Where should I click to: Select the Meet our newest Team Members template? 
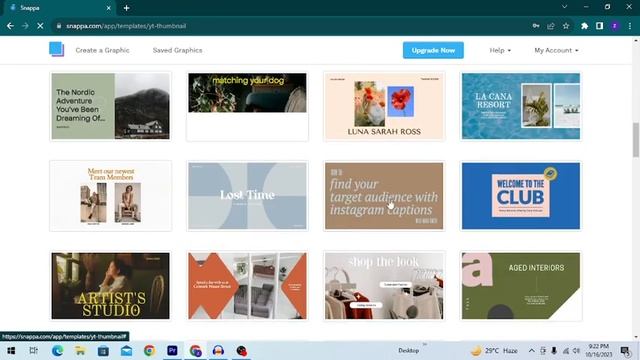tap(111, 196)
